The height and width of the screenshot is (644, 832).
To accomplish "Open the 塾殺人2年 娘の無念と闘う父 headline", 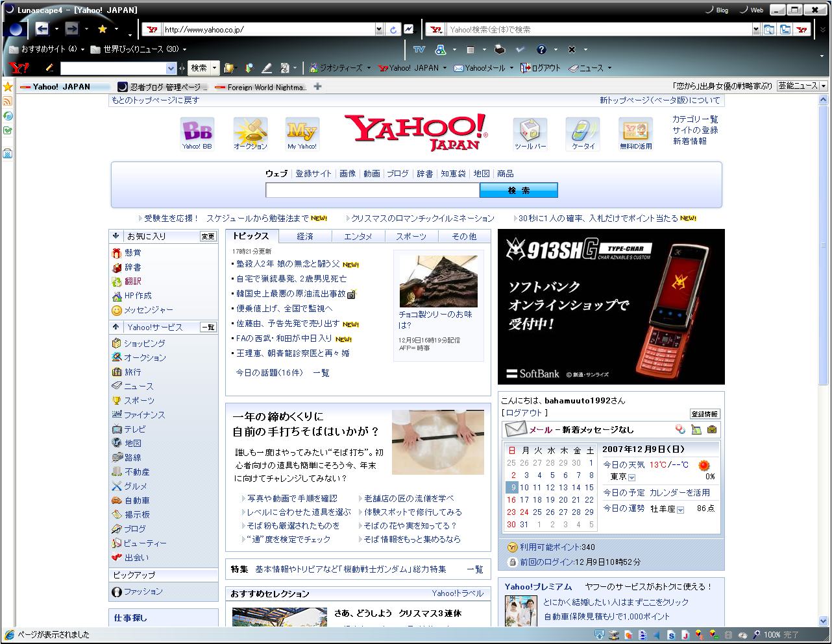I will pyautogui.click(x=288, y=264).
